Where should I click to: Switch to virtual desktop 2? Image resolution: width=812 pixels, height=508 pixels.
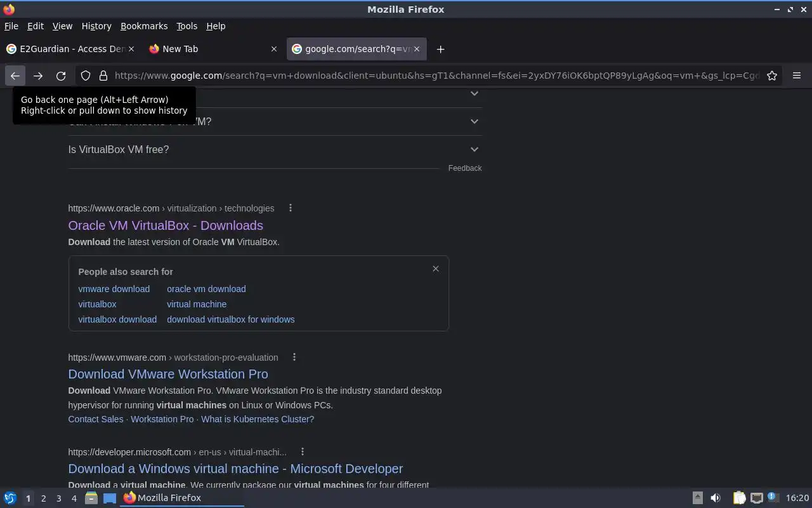point(43,498)
